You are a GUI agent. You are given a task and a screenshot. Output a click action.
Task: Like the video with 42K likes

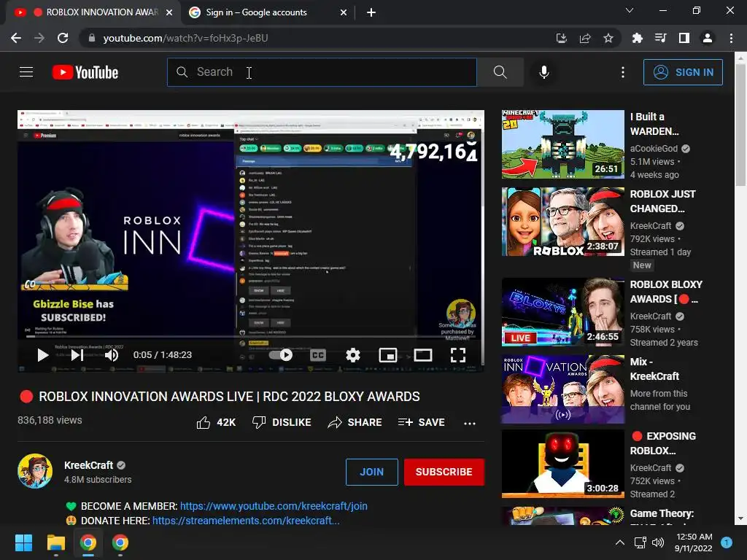point(216,422)
